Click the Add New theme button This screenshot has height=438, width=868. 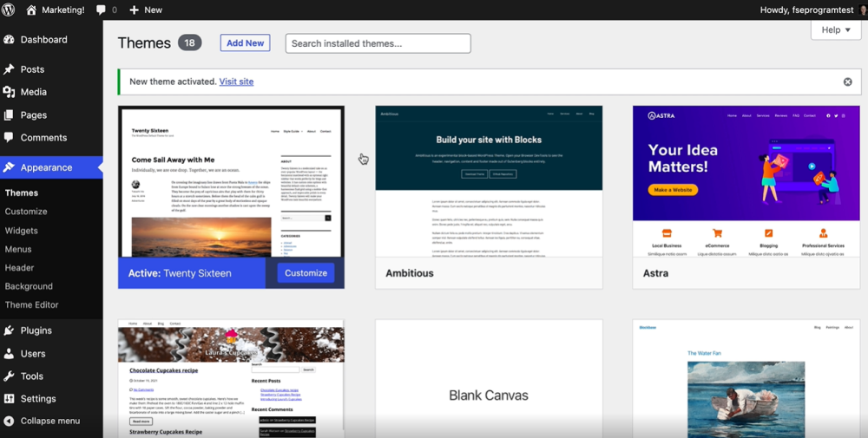pyautogui.click(x=246, y=43)
